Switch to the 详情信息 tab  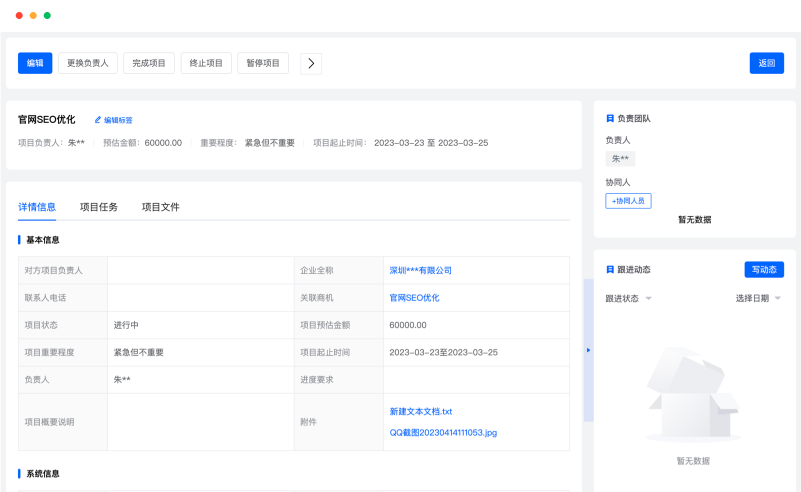pos(37,207)
